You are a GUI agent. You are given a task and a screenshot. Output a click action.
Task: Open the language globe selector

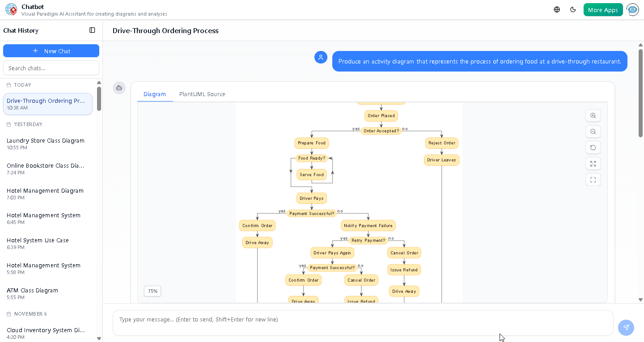[556, 9]
